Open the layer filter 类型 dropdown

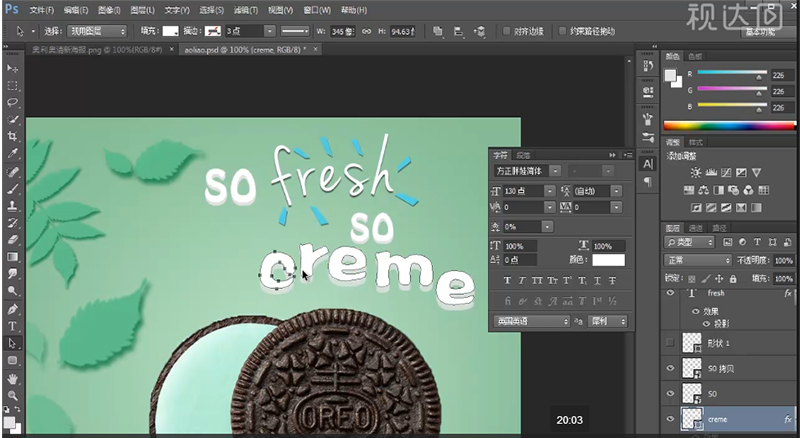pyautogui.click(x=688, y=242)
